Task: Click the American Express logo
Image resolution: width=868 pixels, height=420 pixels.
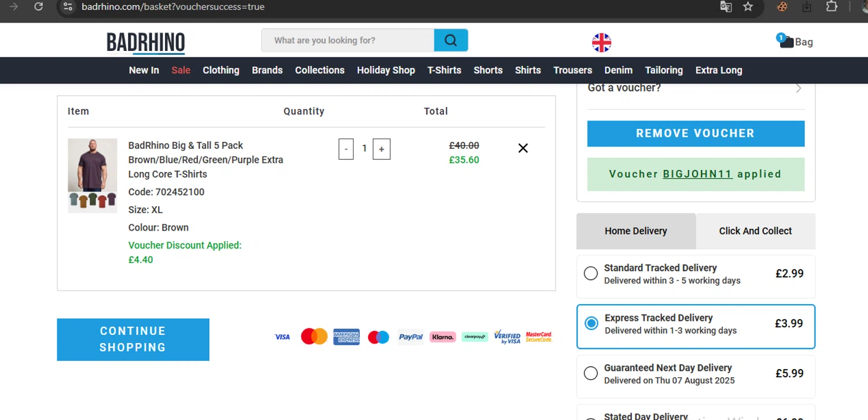Action: 347,337
